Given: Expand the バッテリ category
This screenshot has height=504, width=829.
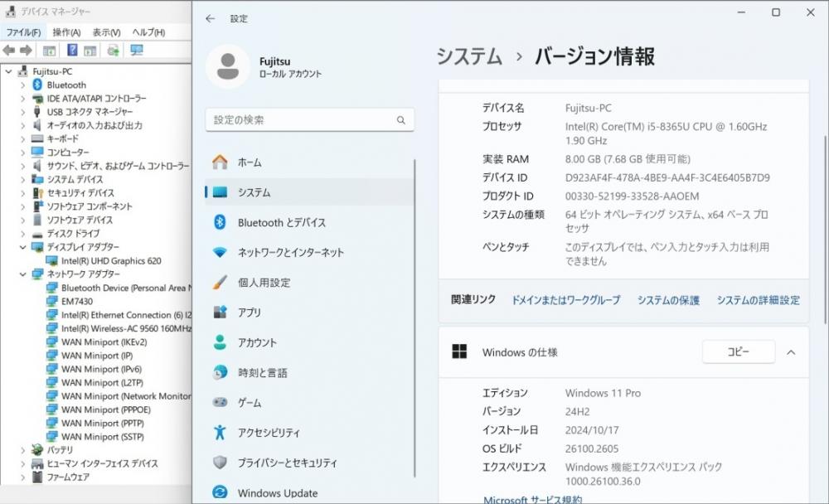Looking at the screenshot, I should [x=22, y=450].
